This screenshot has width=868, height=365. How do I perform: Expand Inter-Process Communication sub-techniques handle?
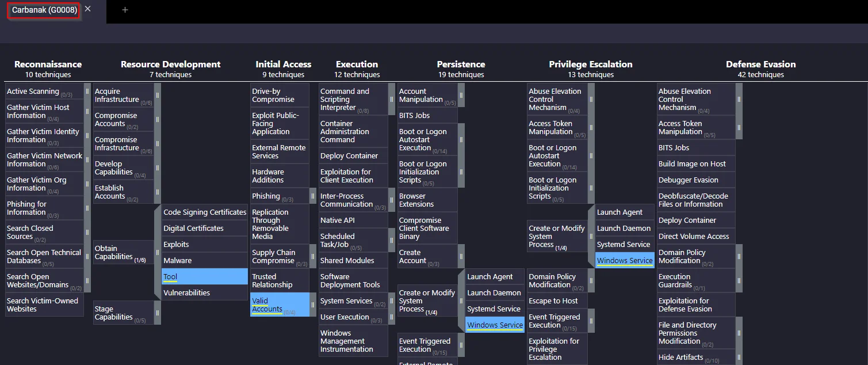point(392,200)
